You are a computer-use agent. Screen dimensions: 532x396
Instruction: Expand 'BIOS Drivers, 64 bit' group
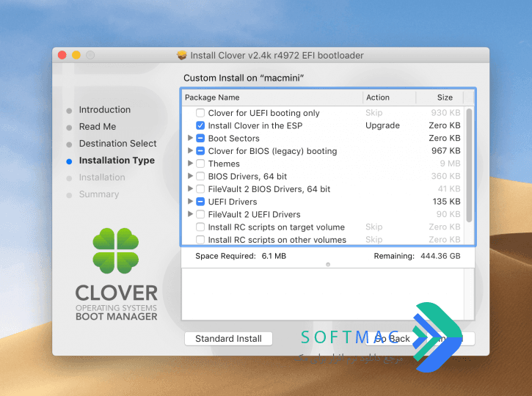point(190,175)
